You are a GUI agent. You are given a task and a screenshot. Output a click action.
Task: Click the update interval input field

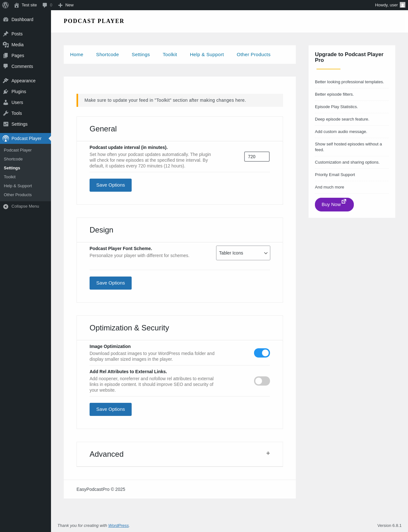point(257,157)
